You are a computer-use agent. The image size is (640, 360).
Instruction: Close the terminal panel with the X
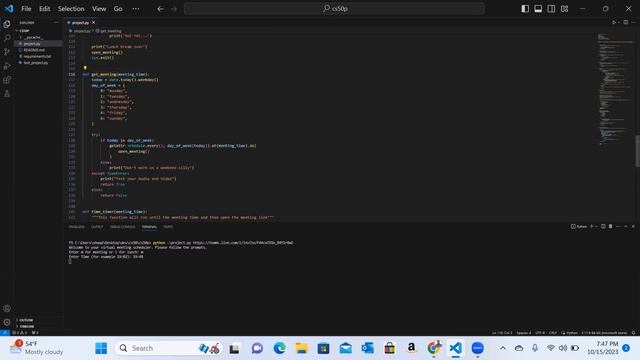coord(633,226)
